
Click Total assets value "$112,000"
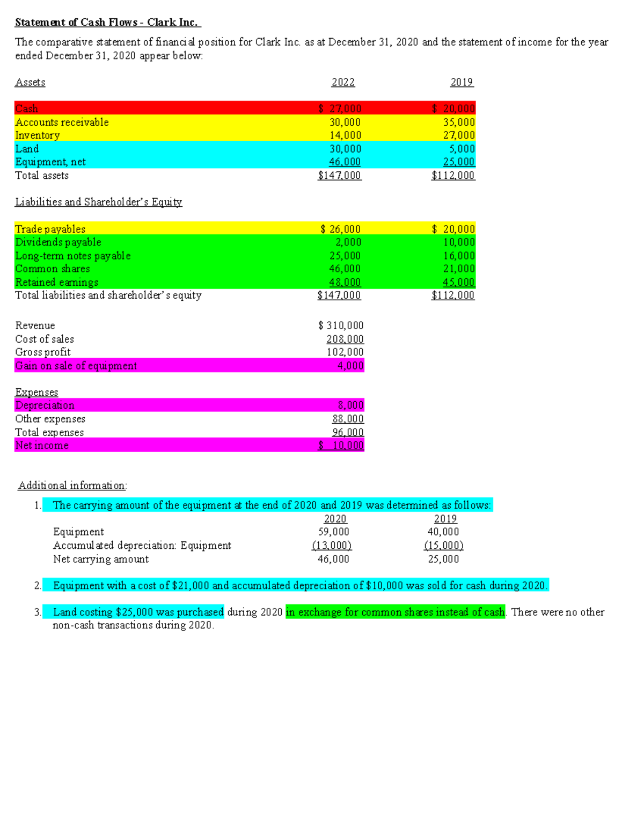click(453, 175)
